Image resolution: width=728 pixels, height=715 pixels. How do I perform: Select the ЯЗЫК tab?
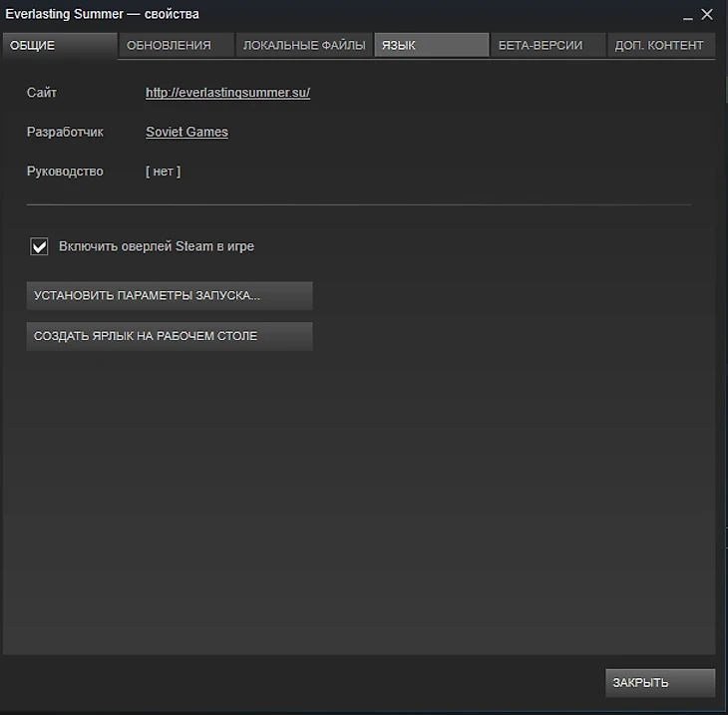click(432, 46)
